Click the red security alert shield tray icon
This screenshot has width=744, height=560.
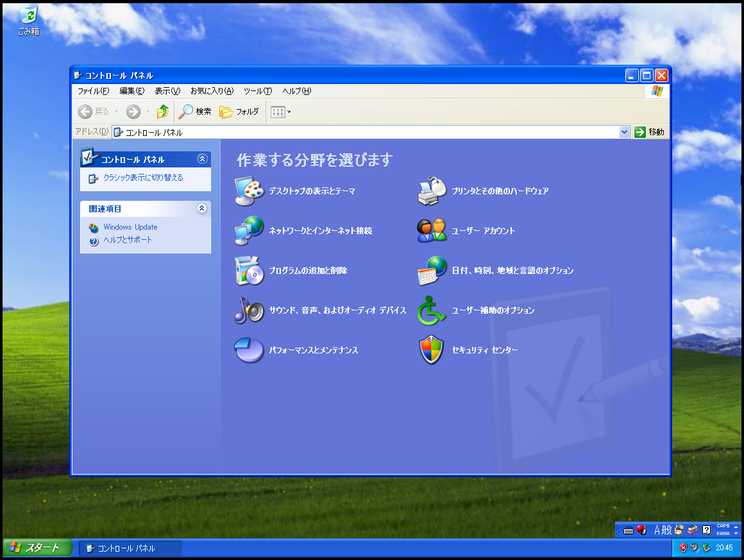[x=683, y=548]
